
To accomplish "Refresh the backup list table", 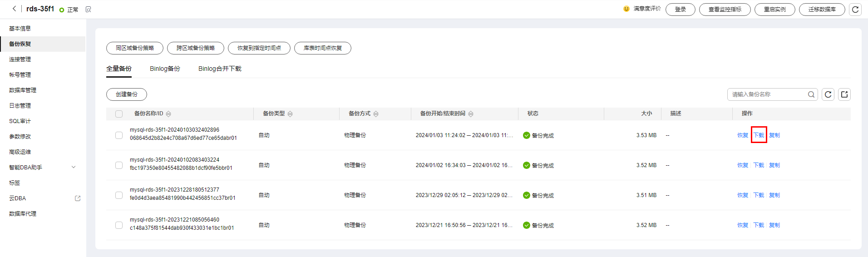I will tap(828, 94).
